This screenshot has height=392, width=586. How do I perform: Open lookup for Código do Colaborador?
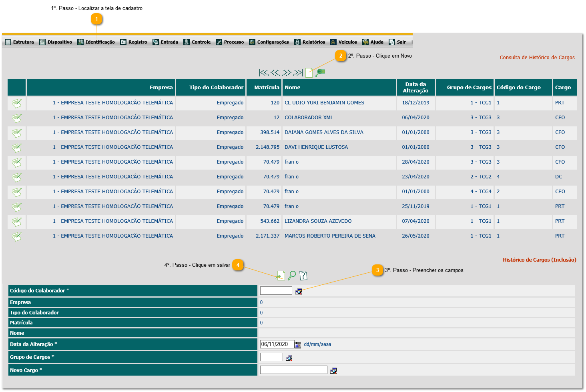(299, 291)
